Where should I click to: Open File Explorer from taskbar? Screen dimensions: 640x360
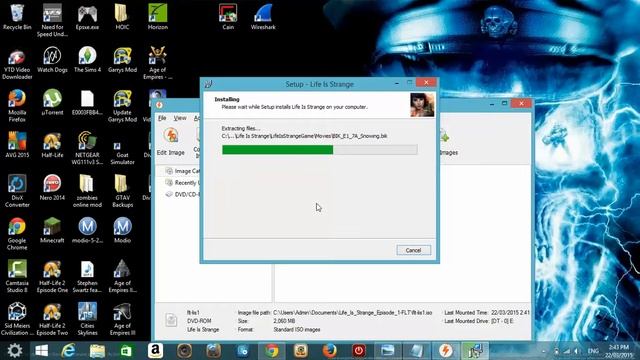coord(97,351)
